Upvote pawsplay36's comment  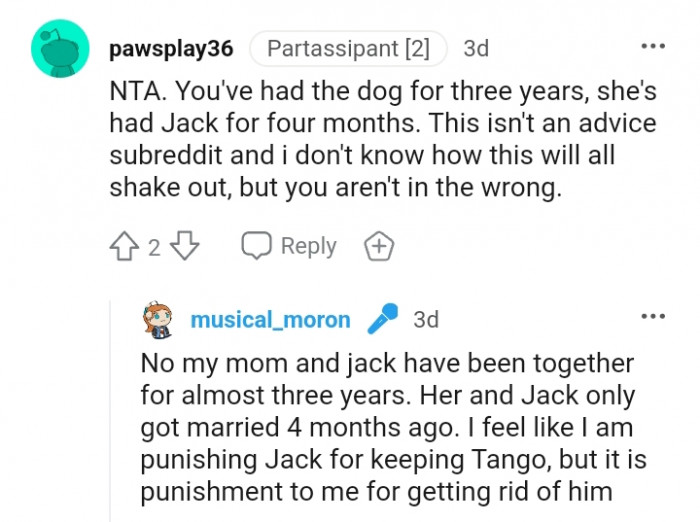coord(124,247)
